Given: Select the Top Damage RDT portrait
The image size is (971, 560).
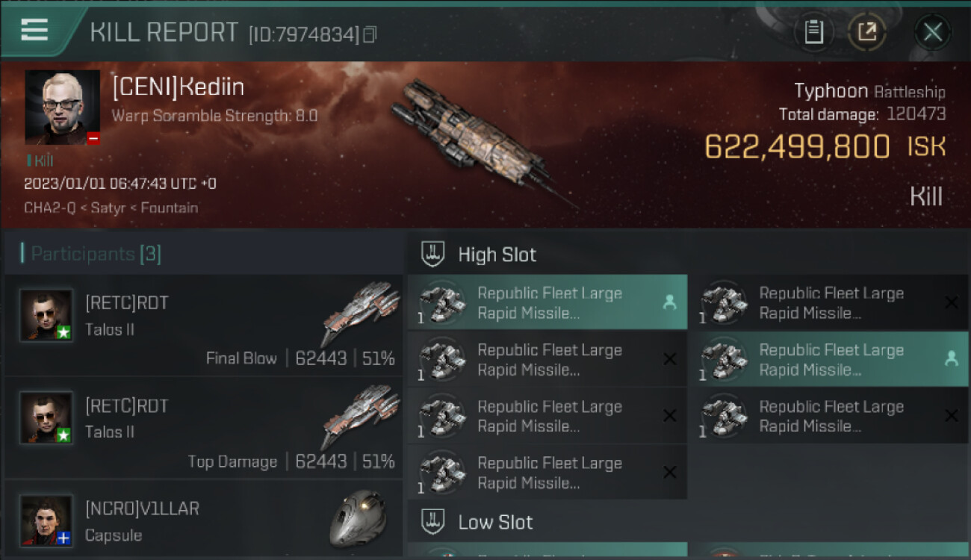Looking at the screenshot, I should tap(46, 418).
